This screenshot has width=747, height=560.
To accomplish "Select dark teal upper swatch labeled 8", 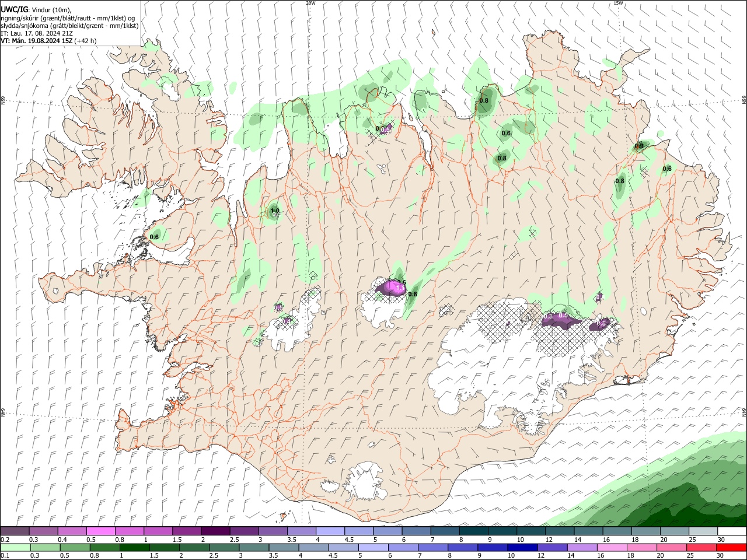I will [473, 531].
